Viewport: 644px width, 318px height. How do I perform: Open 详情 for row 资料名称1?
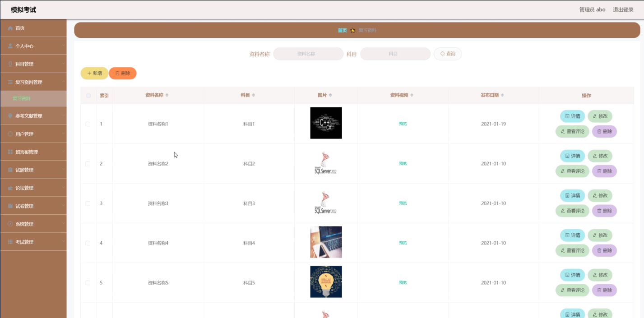click(572, 116)
